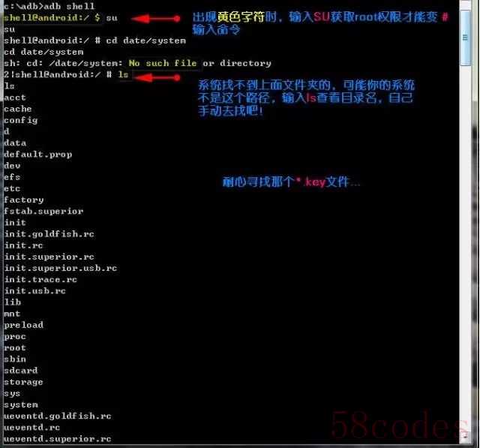Image resolution: width=480 pixels, height=448 pixels.
Task: Click the '58codes' watermark
Action: [398, 425]
